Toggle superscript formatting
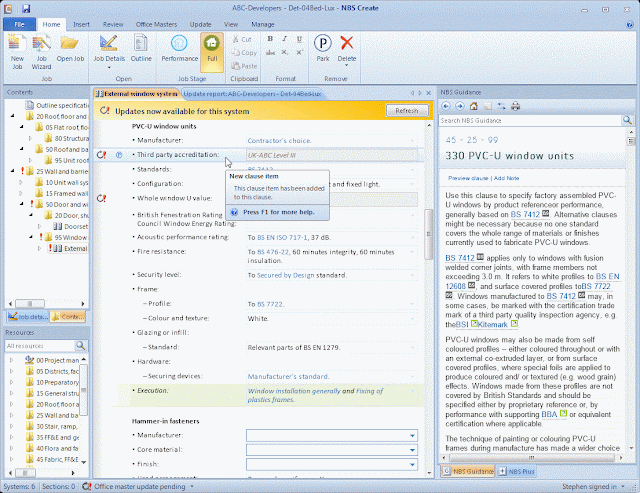Screen dimensions: 640x493 (299, 53)
